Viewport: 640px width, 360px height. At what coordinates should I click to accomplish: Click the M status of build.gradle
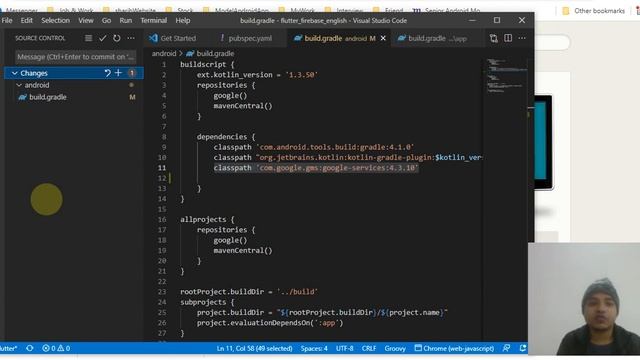coord(132,97)
